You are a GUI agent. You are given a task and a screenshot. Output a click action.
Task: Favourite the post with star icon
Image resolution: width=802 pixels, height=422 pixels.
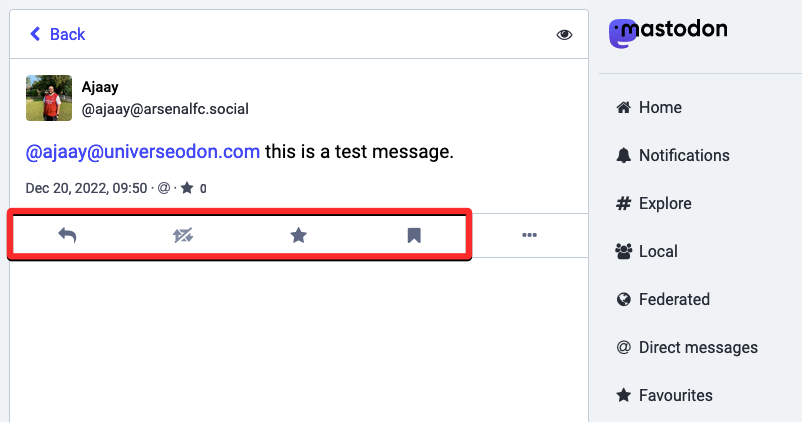point(298,236)
